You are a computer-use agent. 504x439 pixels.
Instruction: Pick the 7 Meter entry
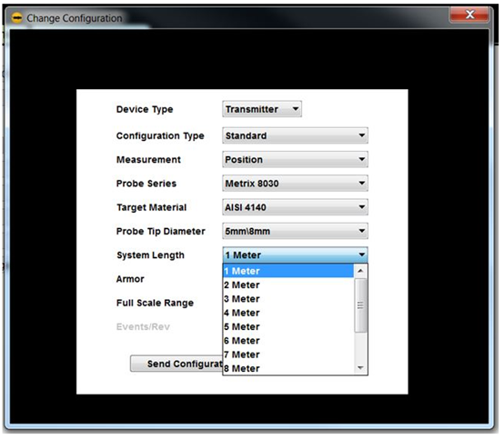coord(288,354)
